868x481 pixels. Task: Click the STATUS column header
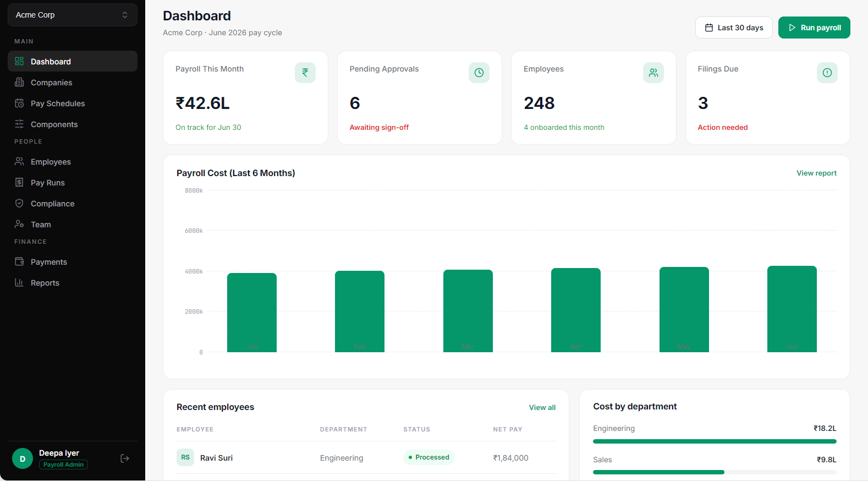417,429
